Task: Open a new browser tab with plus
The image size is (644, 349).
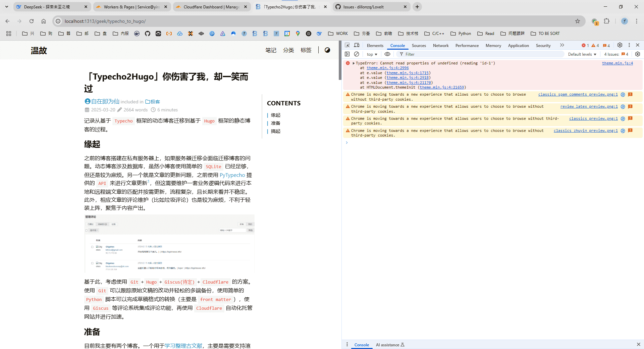Action: tap(417, 7)
